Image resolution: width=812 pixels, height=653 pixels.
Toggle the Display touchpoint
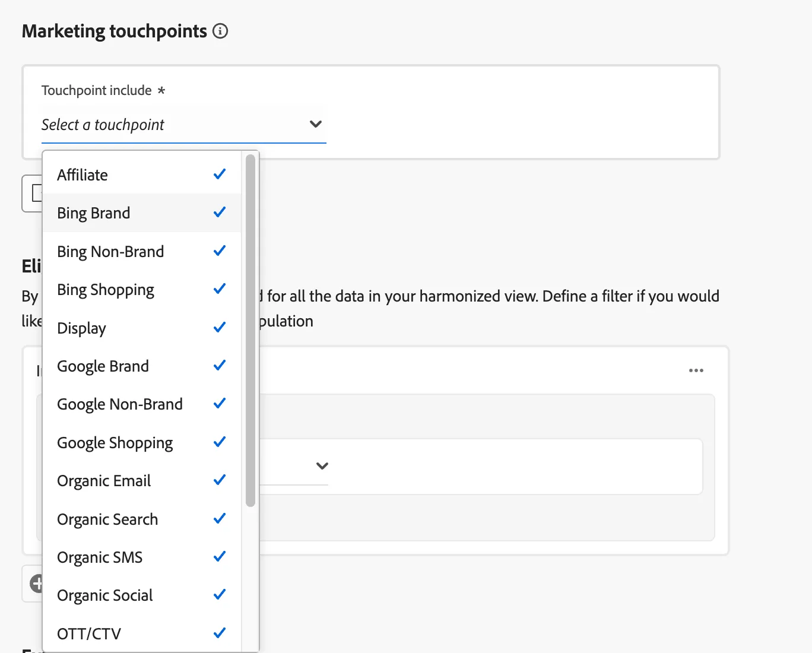[142, 328]
